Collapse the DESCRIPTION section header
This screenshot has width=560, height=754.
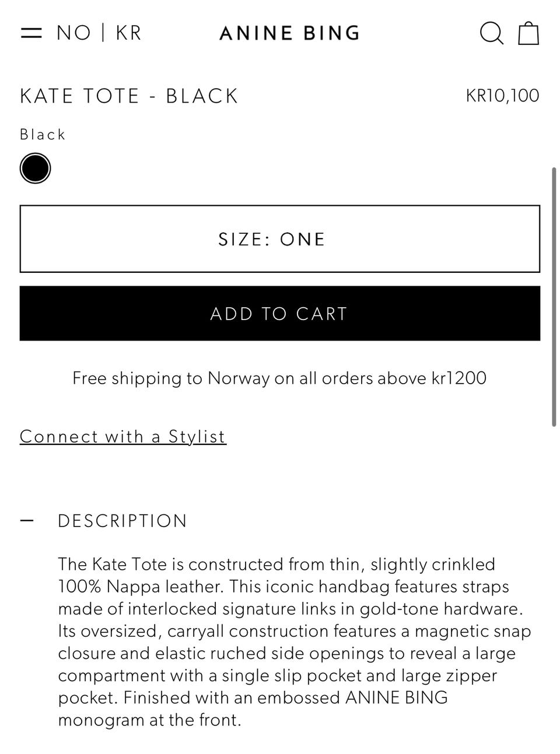(x=123, y=521)
